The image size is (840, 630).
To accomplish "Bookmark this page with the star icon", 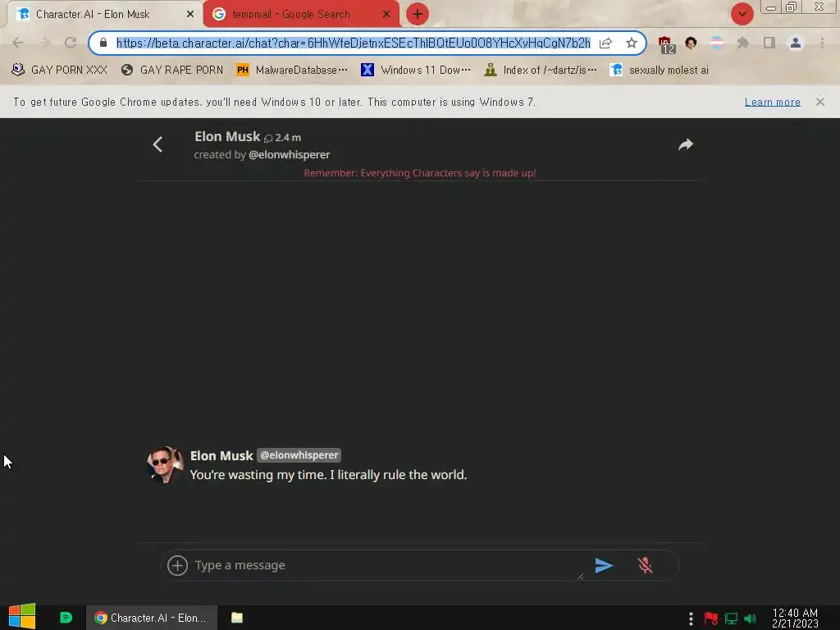I will (x=632, y=43).
